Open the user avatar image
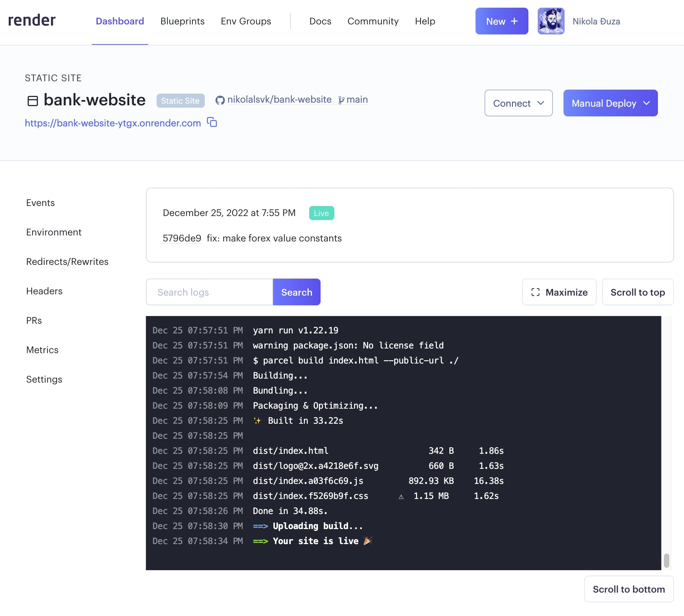 click(550, 21)
